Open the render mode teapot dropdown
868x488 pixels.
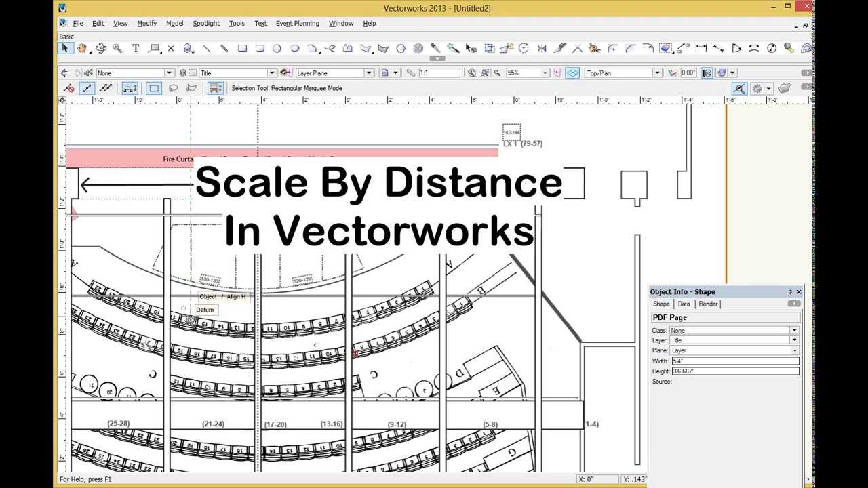[732, 73]
